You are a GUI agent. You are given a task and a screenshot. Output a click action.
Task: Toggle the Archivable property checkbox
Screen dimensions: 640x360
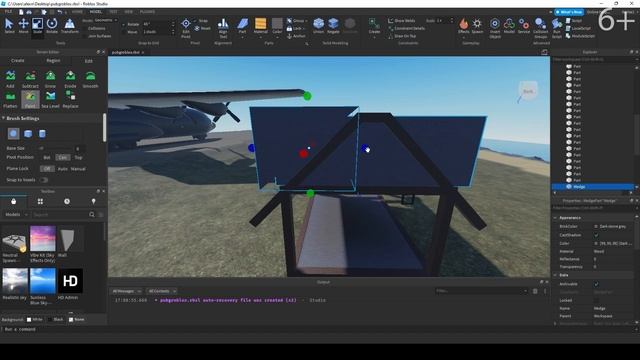596,284
